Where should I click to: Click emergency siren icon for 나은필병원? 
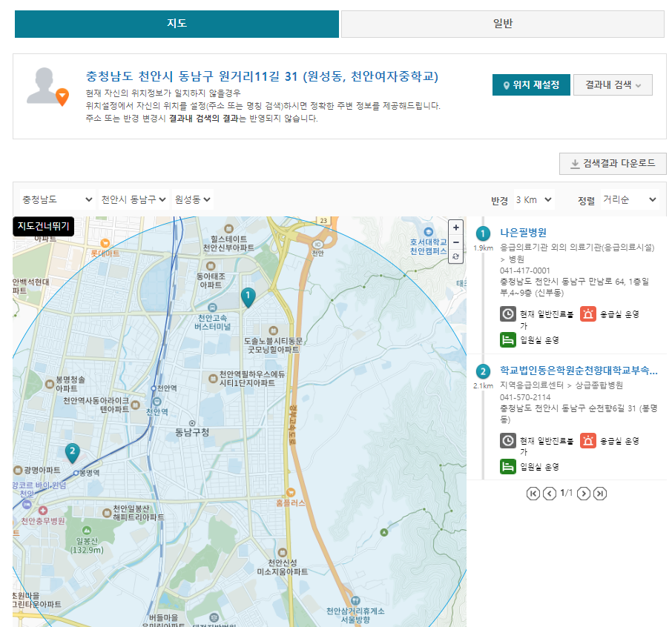(588, 314)
